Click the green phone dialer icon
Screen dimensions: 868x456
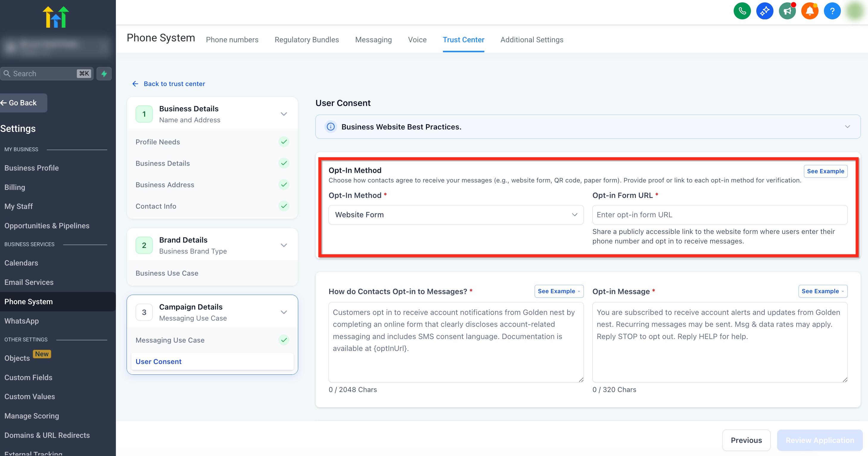(x=742, y=11)
